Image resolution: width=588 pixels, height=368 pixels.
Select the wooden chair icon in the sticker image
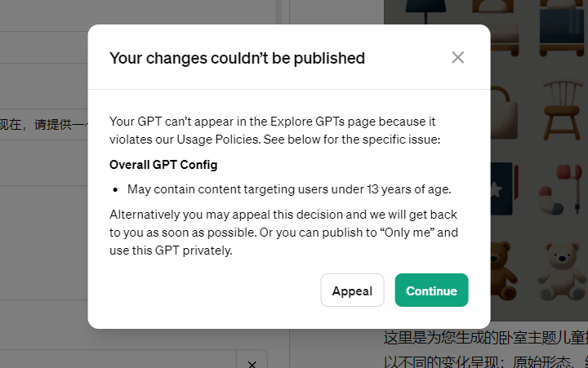pyautogui.click(x=561, y=110)
